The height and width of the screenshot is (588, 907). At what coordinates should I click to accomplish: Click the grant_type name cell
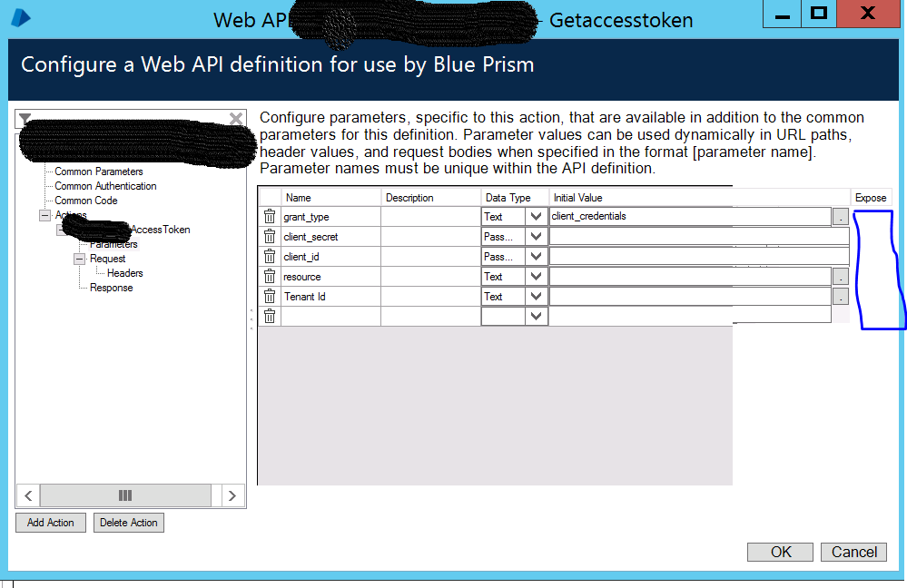(330, 216)
